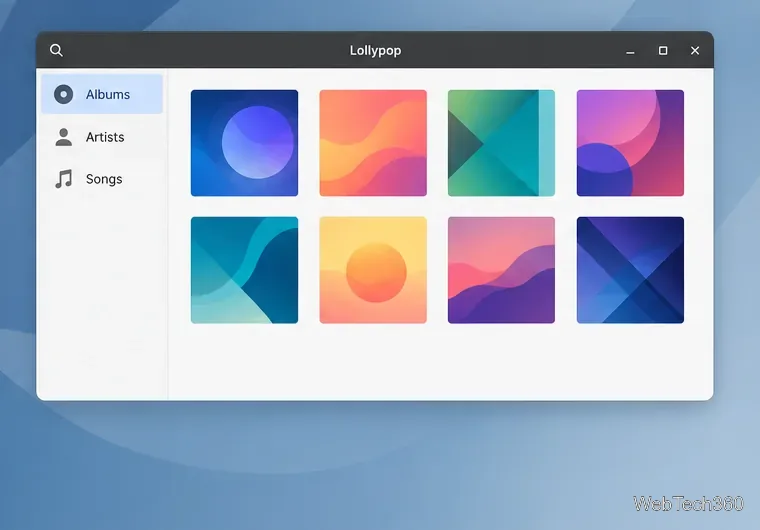Open the dark blue crossed bands album

[630, 270]
